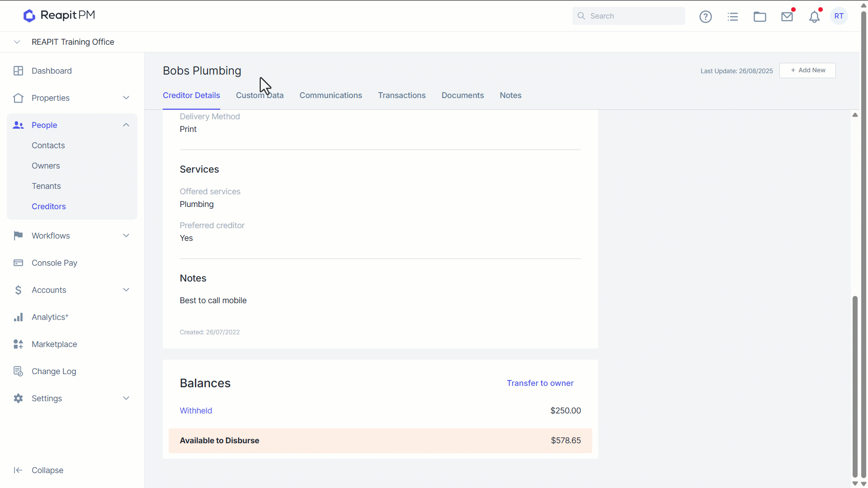Image resolution: width=868 pixels, height=488 pixels.
Task: Switch to the Communications tab
Action: 331,95
